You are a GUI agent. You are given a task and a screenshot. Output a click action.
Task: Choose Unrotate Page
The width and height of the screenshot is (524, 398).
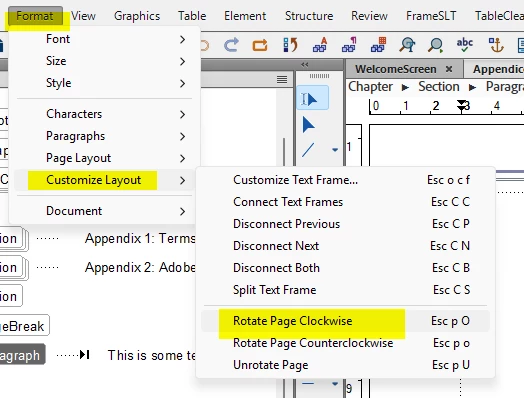click(346, 365)
